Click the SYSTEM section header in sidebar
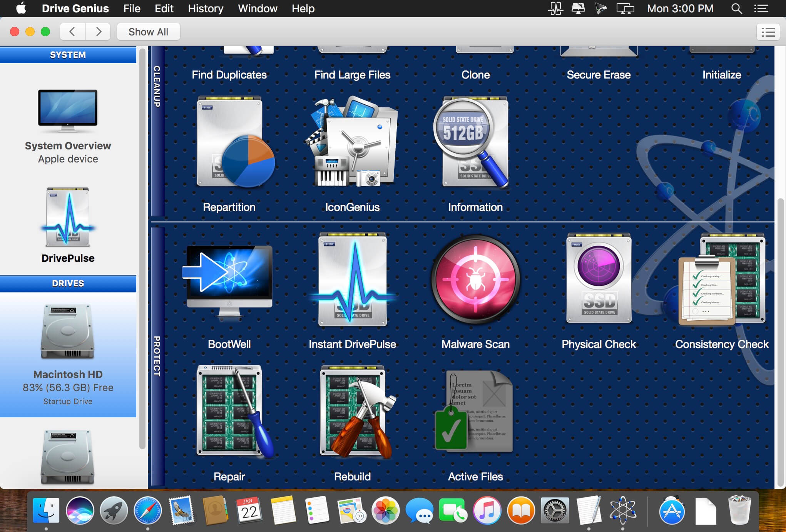Viewport: 786px width, 532px height. tap(68, 55)
